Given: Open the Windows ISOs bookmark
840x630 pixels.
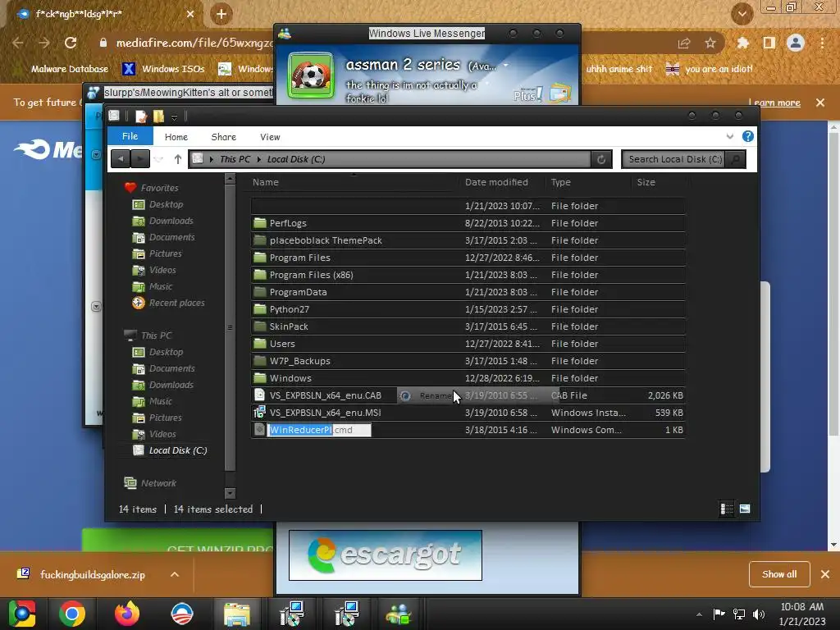Looking at the screenshot, I should point(163,69).
